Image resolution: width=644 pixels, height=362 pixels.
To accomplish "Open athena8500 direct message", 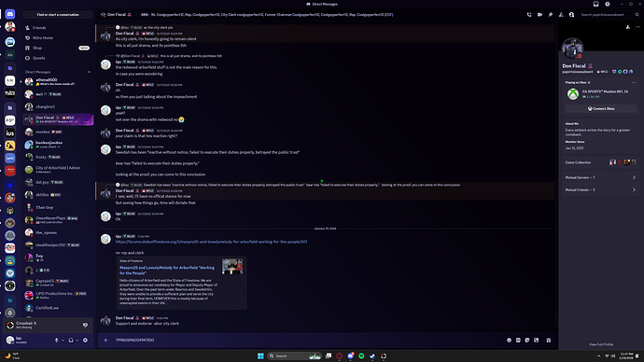I will coord(58,82).
